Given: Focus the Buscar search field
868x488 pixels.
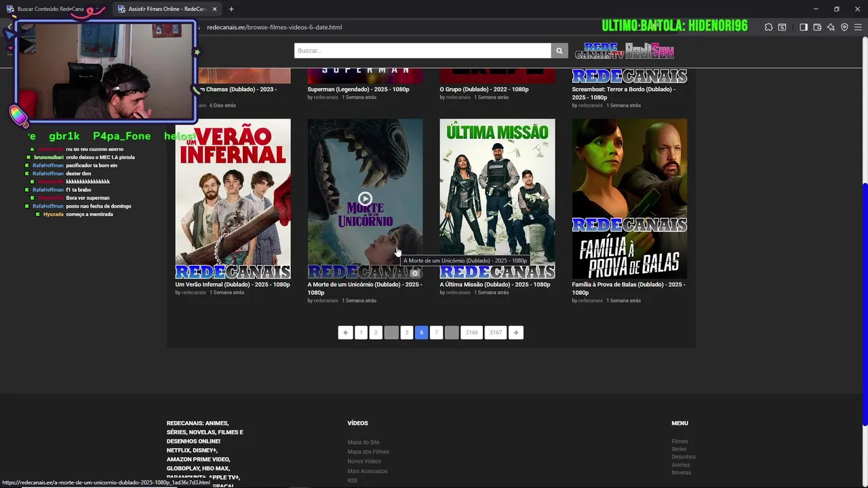Looking at the screenshot, I should [422, 51].
